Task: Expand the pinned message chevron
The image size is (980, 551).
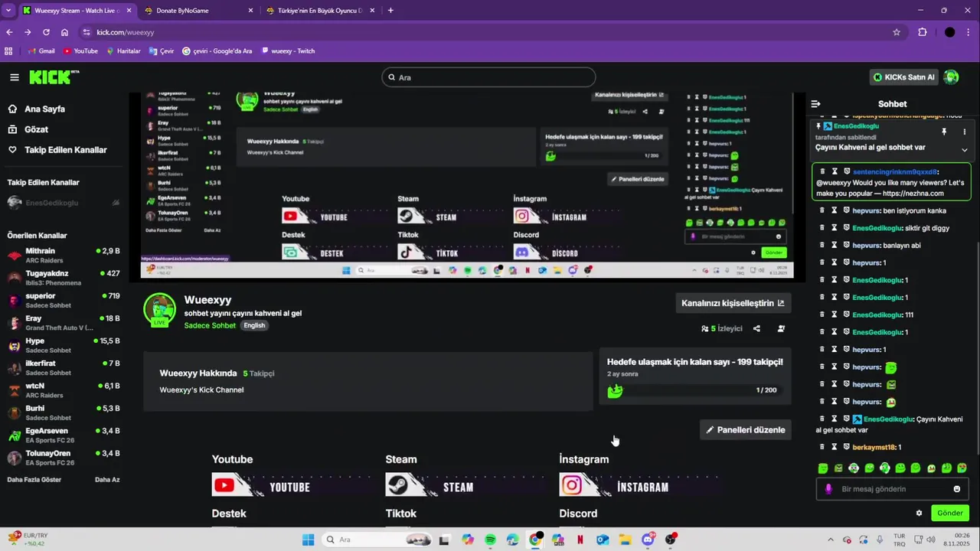Action: pos(964,150)
